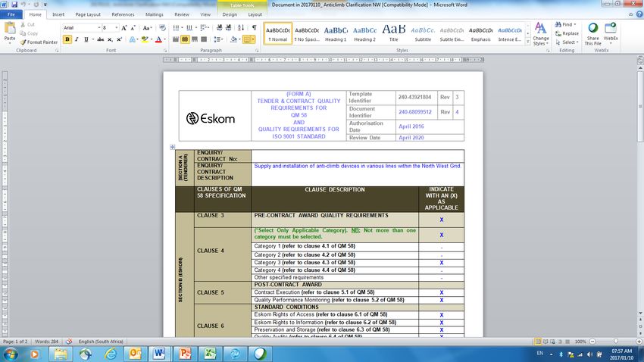Click the Word Help question mark icon
The height and width of the screenshot is (362, 644).
tap(639, 14)
